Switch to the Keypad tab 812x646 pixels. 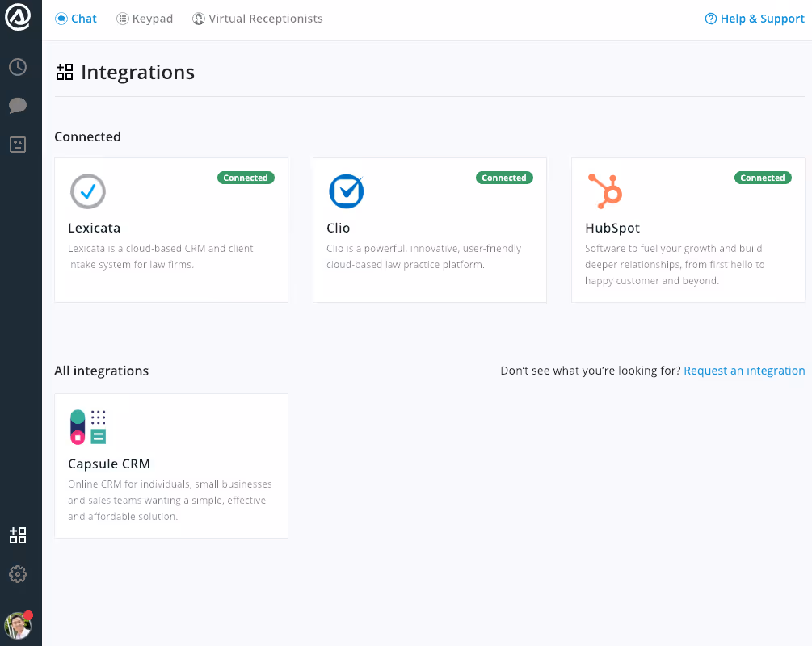point(145,19)
